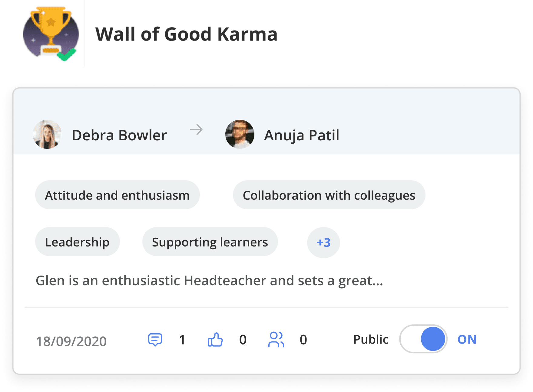The height and width of the screenshot is (392, 533).
Task: Expand the +3 more tags badge
Action: pos(323,243)
